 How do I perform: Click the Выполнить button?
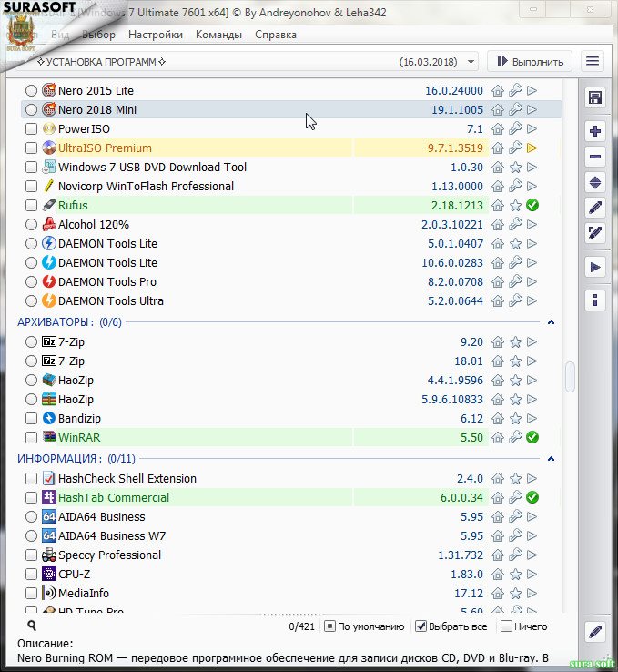click(531, 61)
